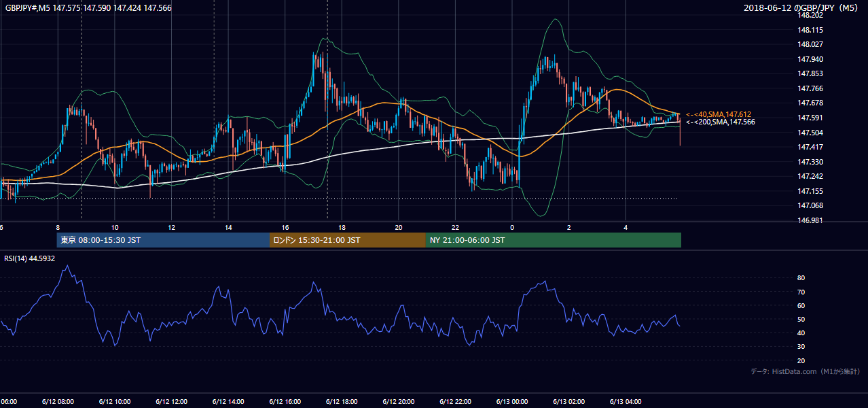Click the 6/12 08:00 bottom date label
The height and width of the screenshot is (408, 868).
(x=57, y=401)
